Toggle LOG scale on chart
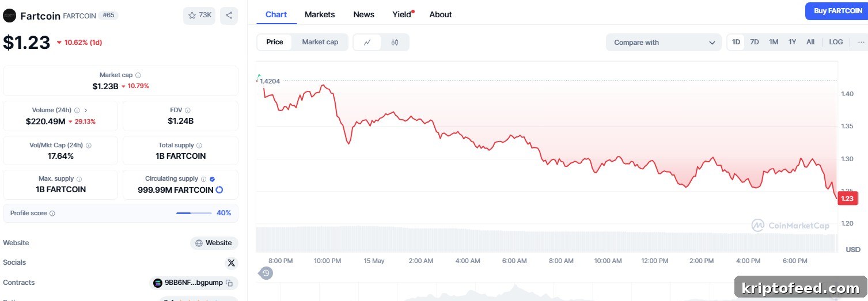Image resolution: width=868 pixels, height=301 pixels. [836, 42]
